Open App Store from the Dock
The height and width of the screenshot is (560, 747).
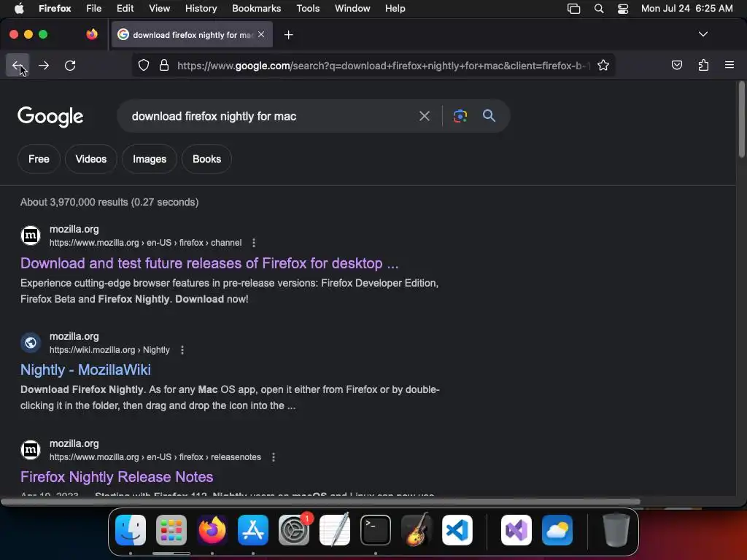click(253, 530)
